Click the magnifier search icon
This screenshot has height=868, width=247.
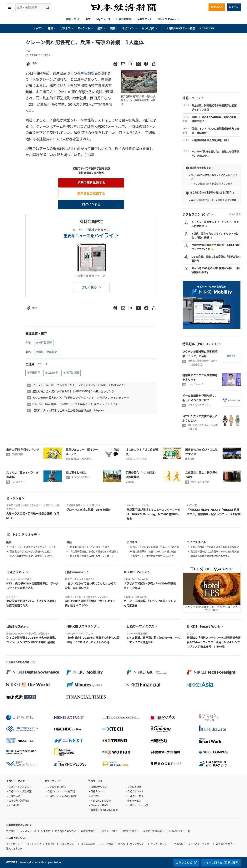(x=47, y=7)
